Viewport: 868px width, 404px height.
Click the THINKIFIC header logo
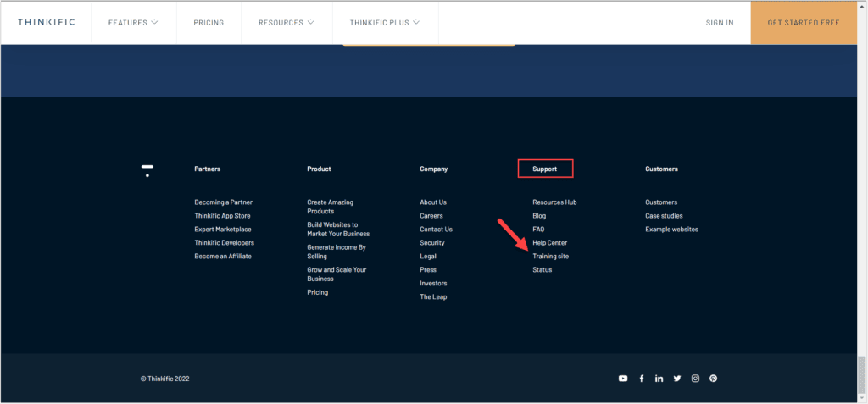coord(46,22)
